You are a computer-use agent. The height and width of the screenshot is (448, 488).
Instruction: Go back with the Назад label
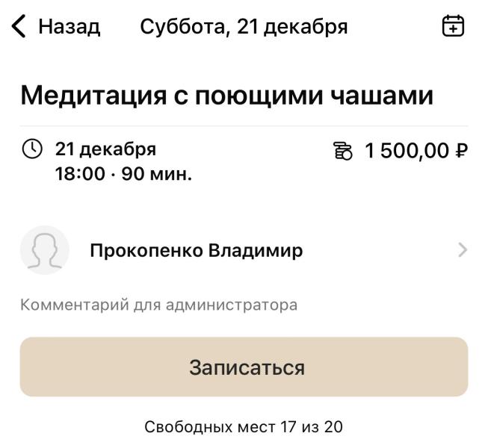pos(69,26)
